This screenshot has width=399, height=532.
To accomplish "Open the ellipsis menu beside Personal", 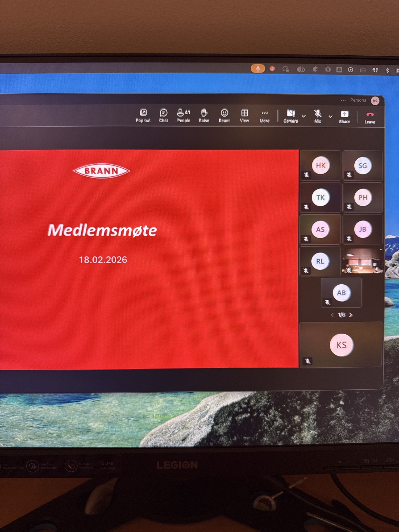I will coord(343,100).
